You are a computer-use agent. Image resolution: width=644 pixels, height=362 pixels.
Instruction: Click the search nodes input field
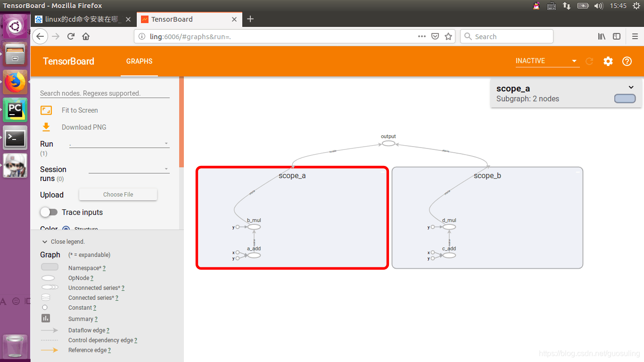click(x=105, y=93)
